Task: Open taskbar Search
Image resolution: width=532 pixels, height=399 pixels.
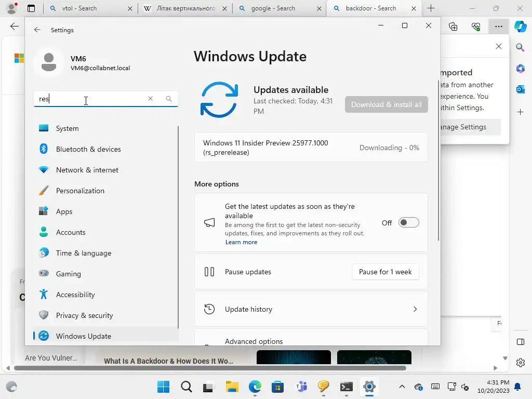Action: click(187, 387)
